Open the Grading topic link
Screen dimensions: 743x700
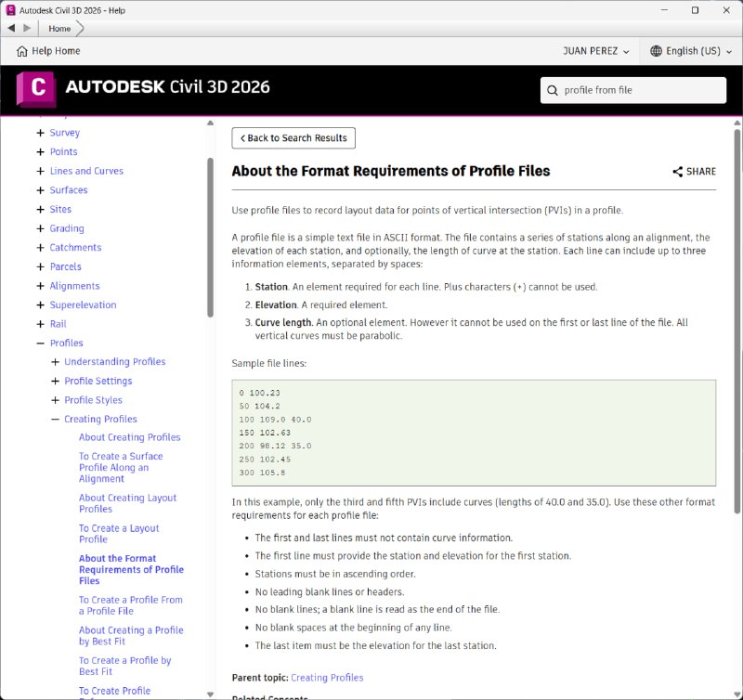tap(67, 228)
